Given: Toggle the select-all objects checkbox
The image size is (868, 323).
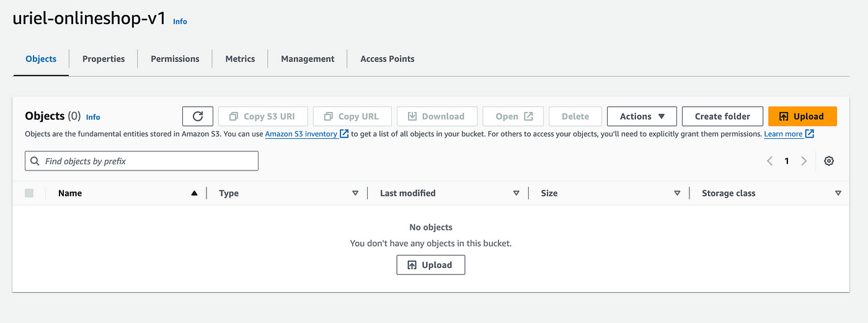Looking at the screenshot, I should (x=29, y=193).
